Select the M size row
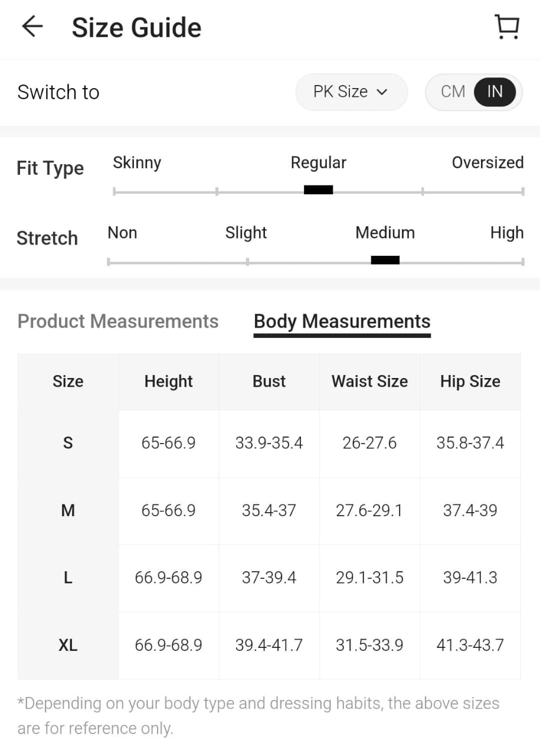 pyautogui.click(x=68, y=510)
